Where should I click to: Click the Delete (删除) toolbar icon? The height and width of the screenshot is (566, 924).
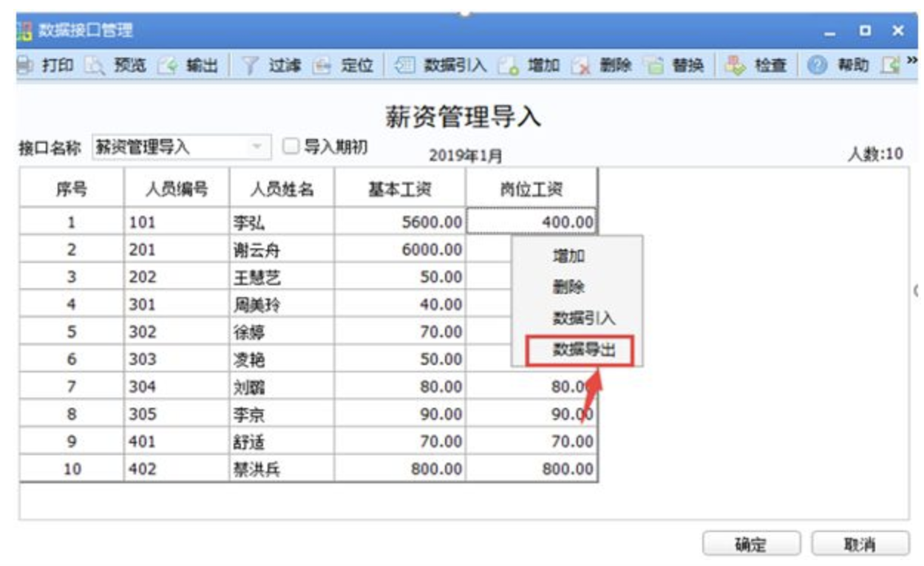pos(581,66)
